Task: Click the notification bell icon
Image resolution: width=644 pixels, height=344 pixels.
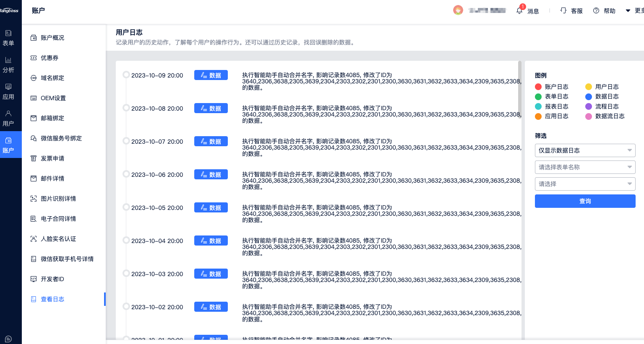Action: tap(519, 11)
